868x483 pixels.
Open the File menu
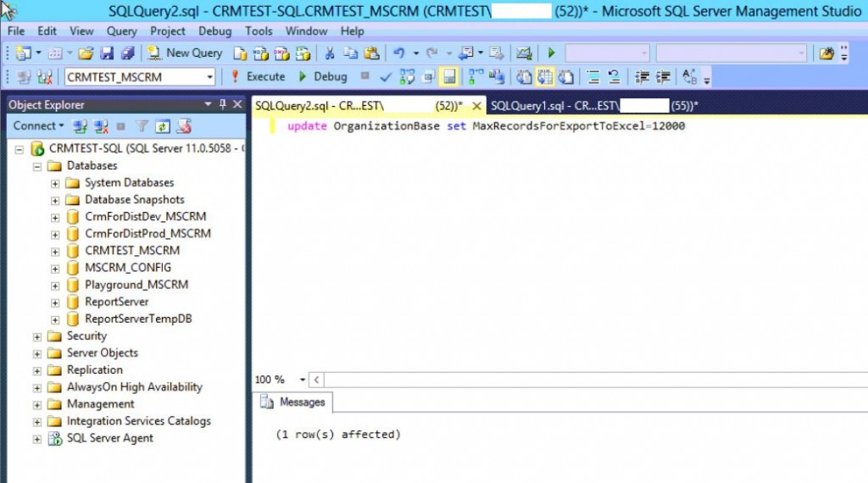[x=16, y=31]
